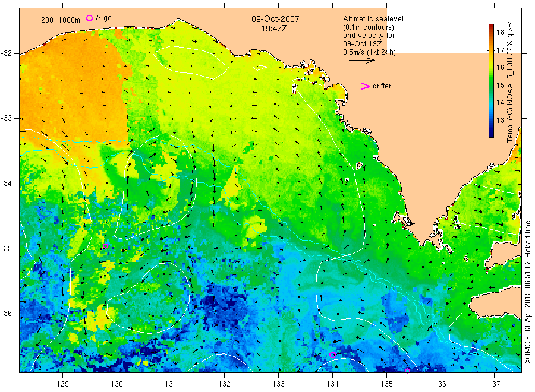
Task: Click the magenta drifter legend arrow
Action: tap(366, 86)
